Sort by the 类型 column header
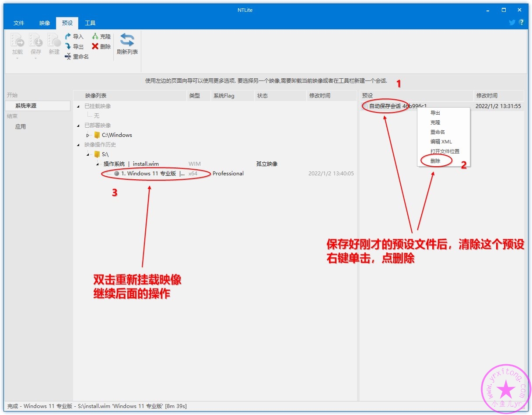The image size is (532, 415). click(x=199, y=96)
